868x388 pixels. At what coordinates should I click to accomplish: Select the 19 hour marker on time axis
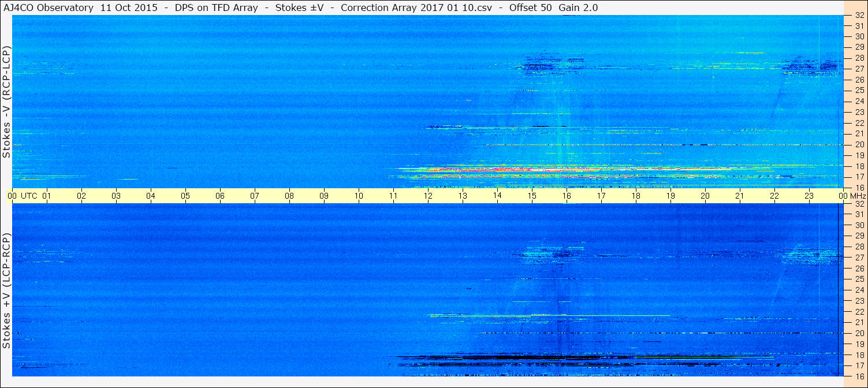coord(670,196)
